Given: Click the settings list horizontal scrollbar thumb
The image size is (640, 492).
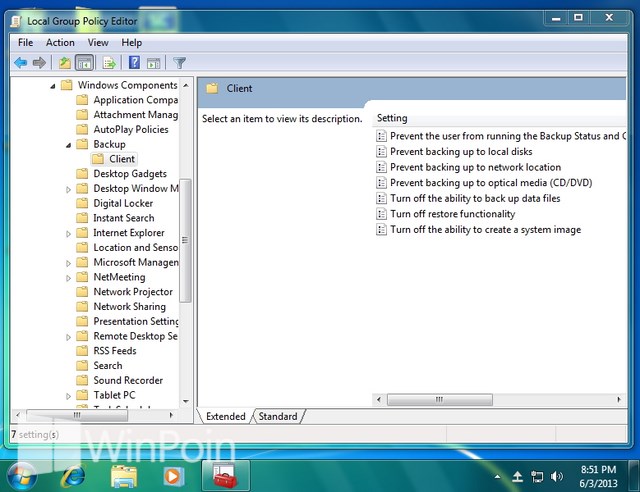Looking at the screenshot, I should point(440,399).
